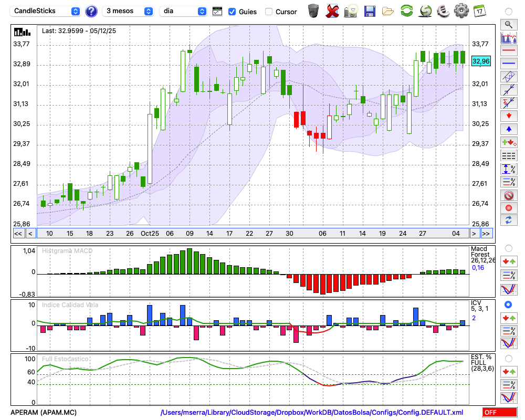Click the red OFF button
The height and width of the screenshot is (420, 525).
click(x=499, y=413)
